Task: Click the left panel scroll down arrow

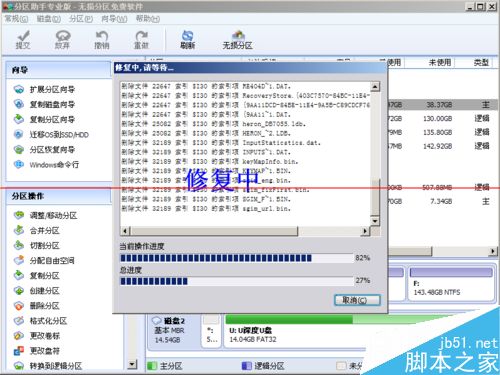Action: (x=132, y=364)
